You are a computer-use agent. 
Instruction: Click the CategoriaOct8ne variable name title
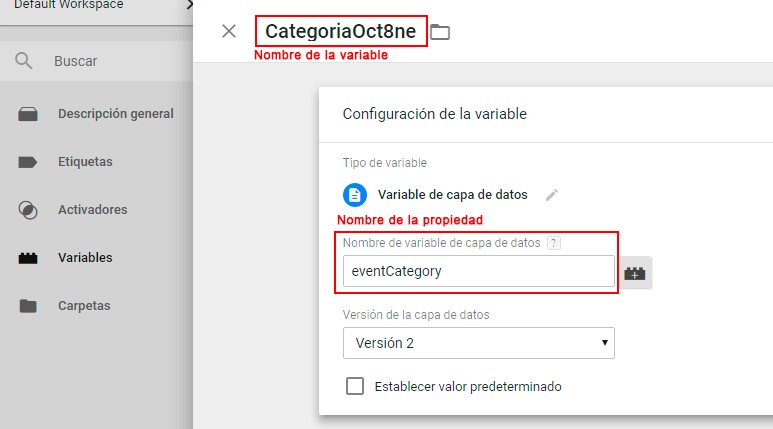[340, 31]
